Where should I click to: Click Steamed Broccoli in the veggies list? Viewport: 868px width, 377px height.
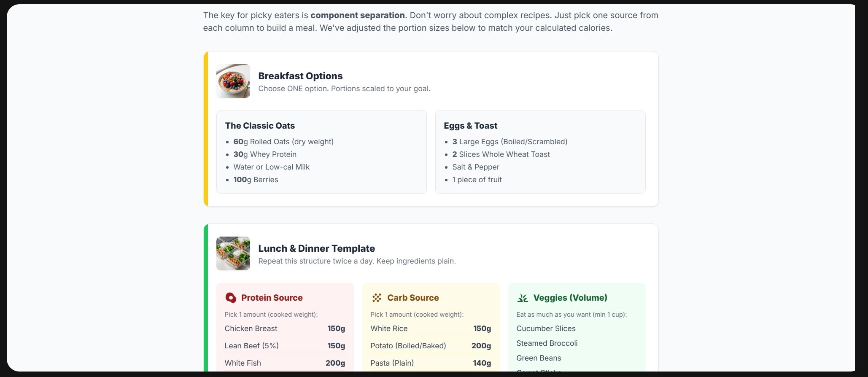[547, 343]
